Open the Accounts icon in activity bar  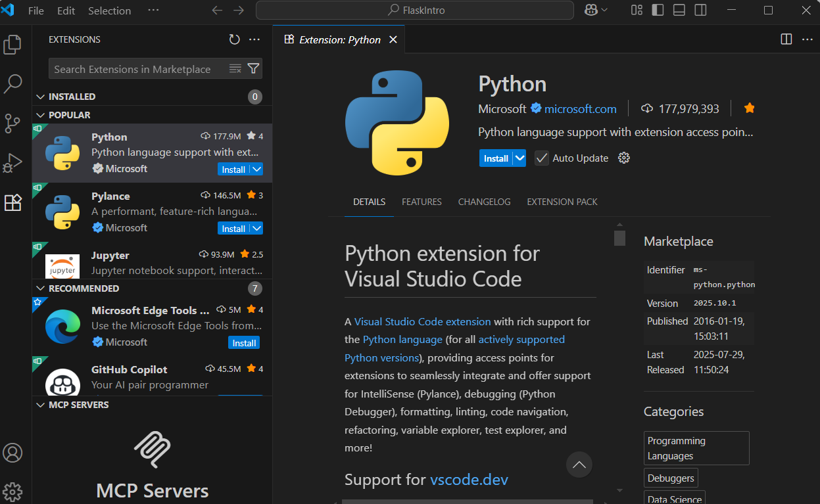[12, 453]
